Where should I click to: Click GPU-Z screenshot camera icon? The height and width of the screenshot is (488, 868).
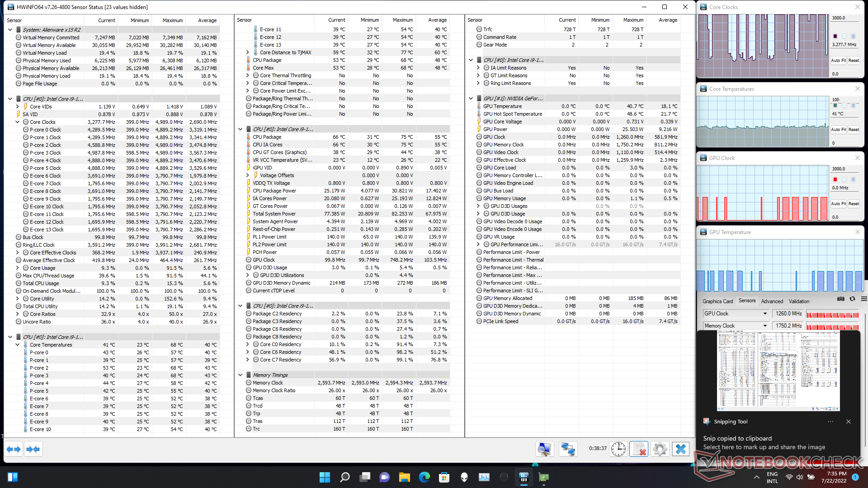840,299
